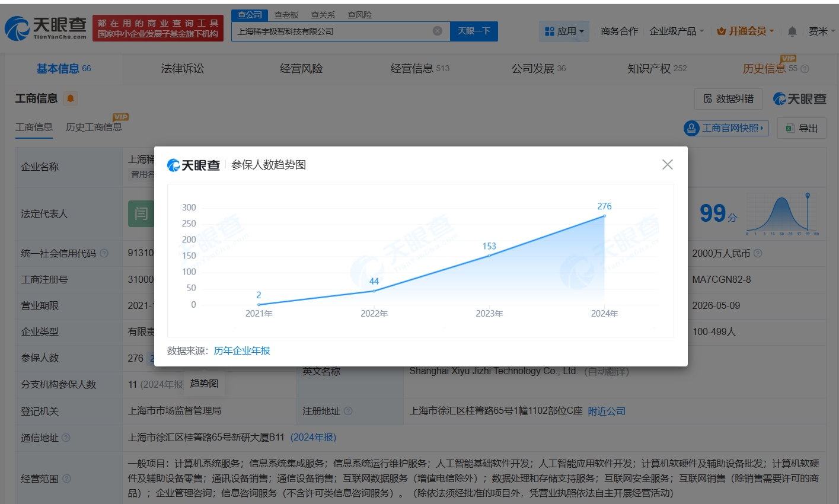Click the score distribution curve thumbnail
The height and width of the screenshot is (504, 839).
pos(783,214)
